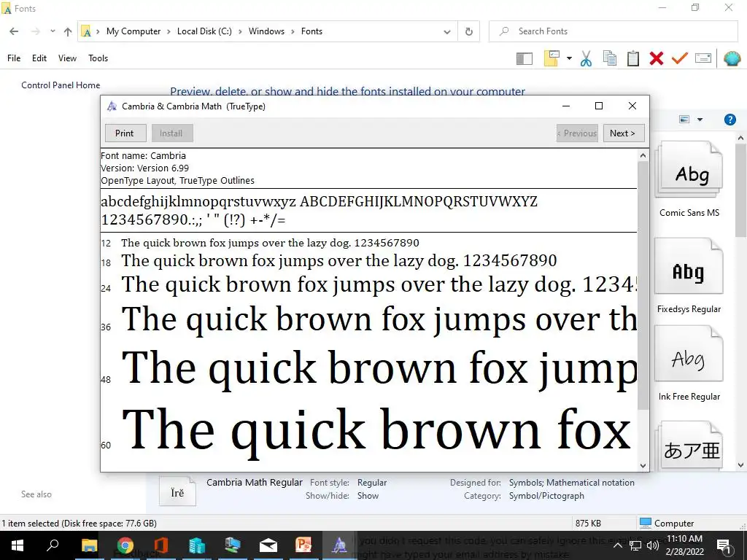Open the notification center icon
Image resolution: width=747 pixels, height=560 pixels.
tap(724, 545)
